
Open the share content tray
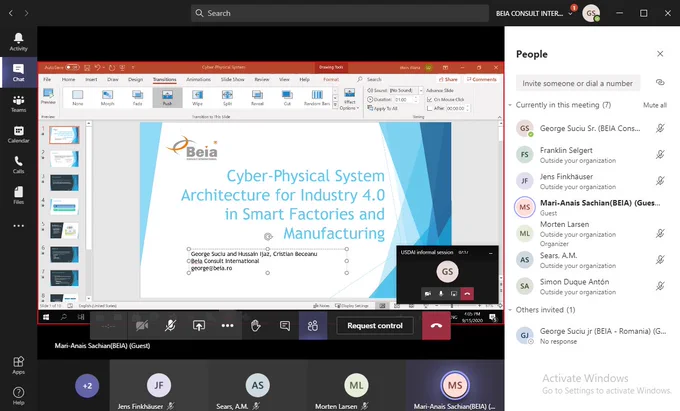tap(199, 326)
